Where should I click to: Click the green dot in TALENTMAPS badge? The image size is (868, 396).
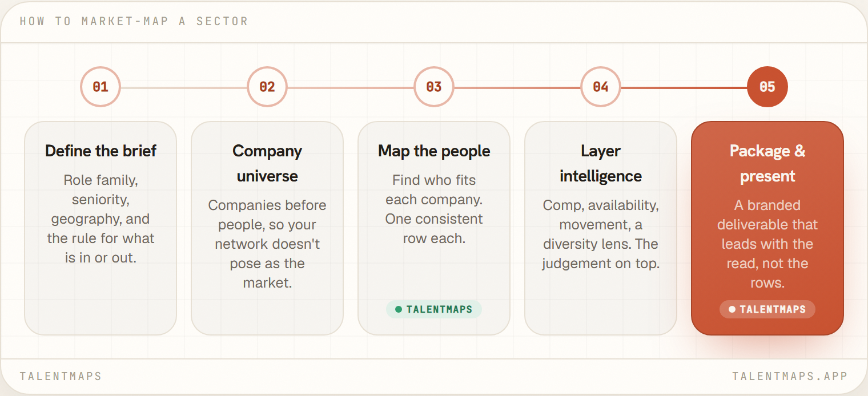tap(399, 310)
